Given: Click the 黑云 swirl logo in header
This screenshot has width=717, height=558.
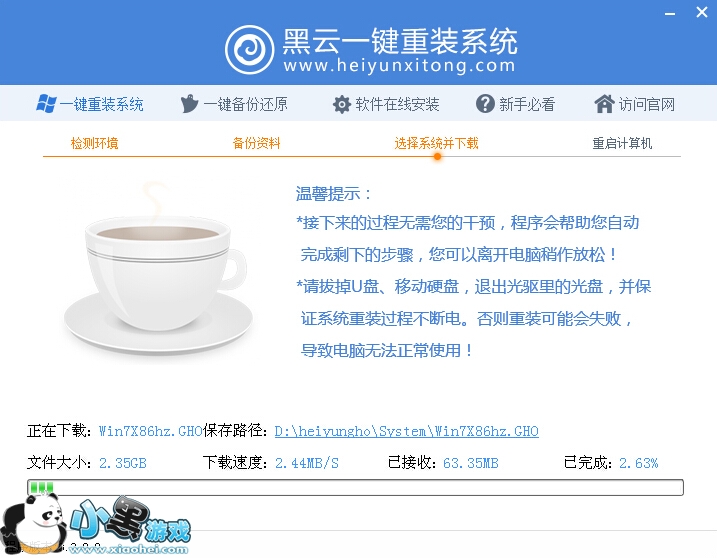Looking at the screenshot, I should (x=250, y=49).
